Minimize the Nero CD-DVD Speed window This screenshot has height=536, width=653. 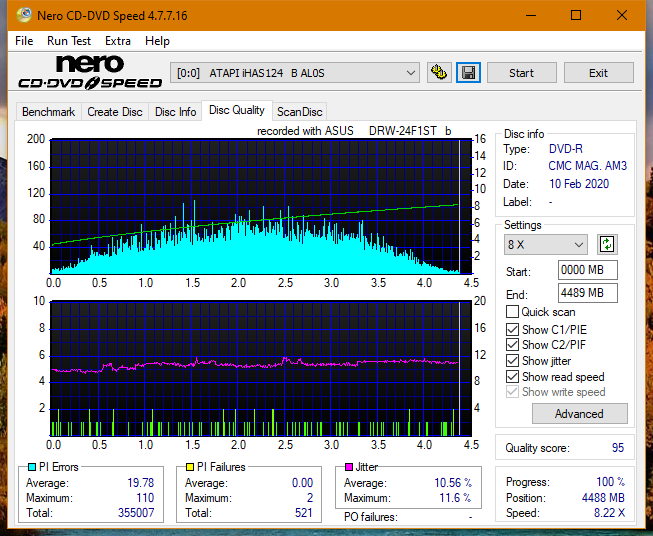click(x=531, y=15)
